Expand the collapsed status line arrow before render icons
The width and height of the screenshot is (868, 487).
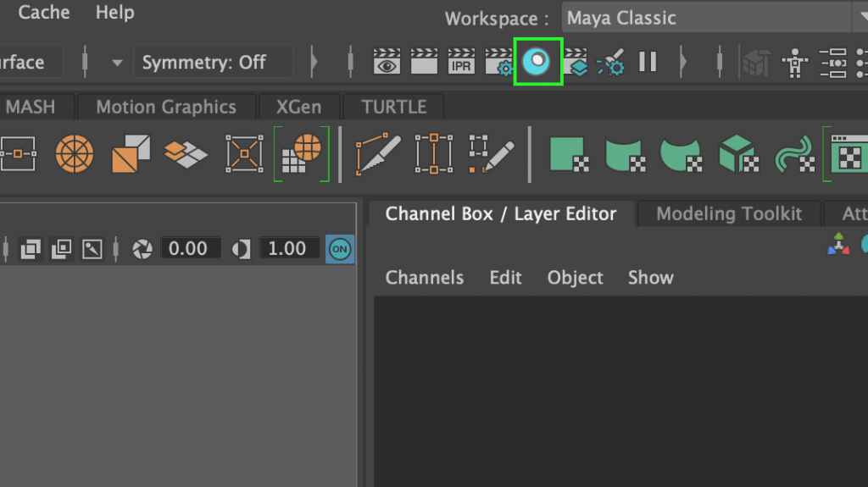tap(314, 62)
